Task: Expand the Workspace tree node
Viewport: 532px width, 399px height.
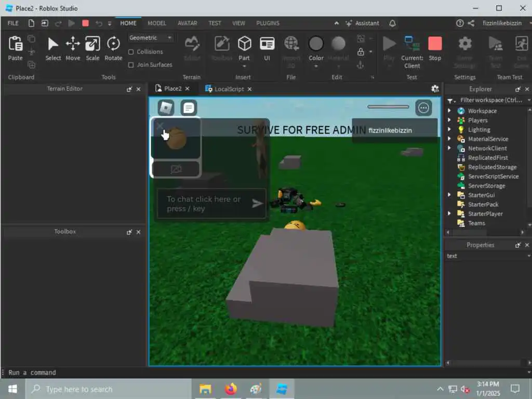Action: (x=449, y=111)
